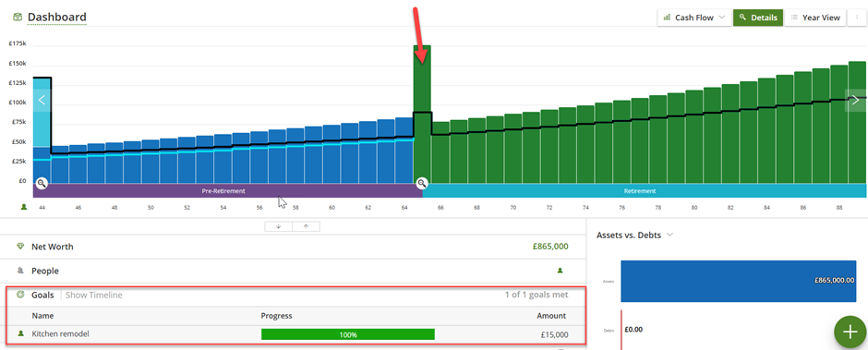Expand the Assets vs. Debts dropdown

pos(634,235)
